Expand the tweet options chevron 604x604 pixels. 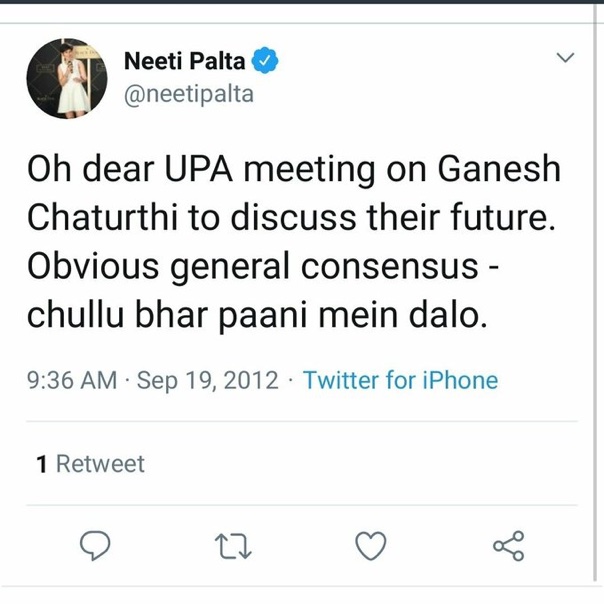[x=566, y=60]
